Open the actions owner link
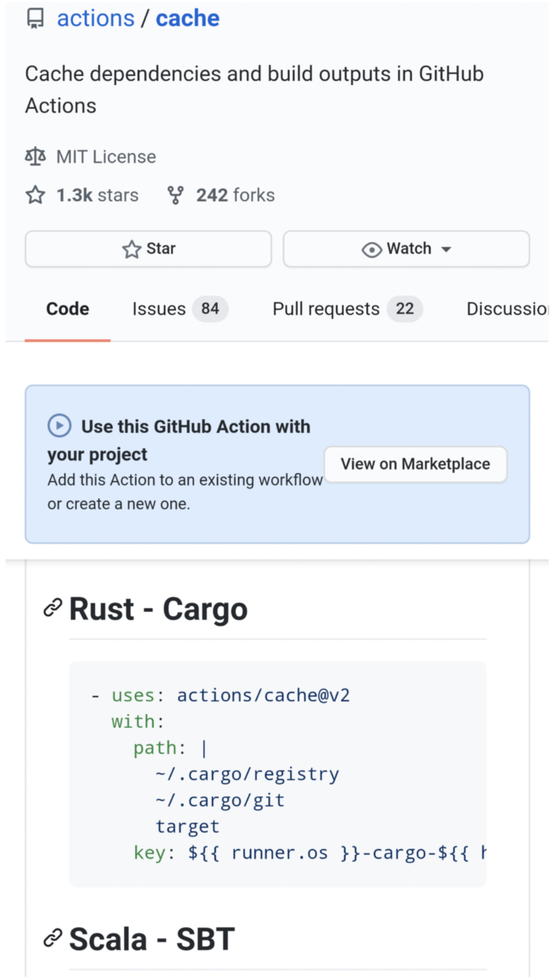 (x=96, y=18)
